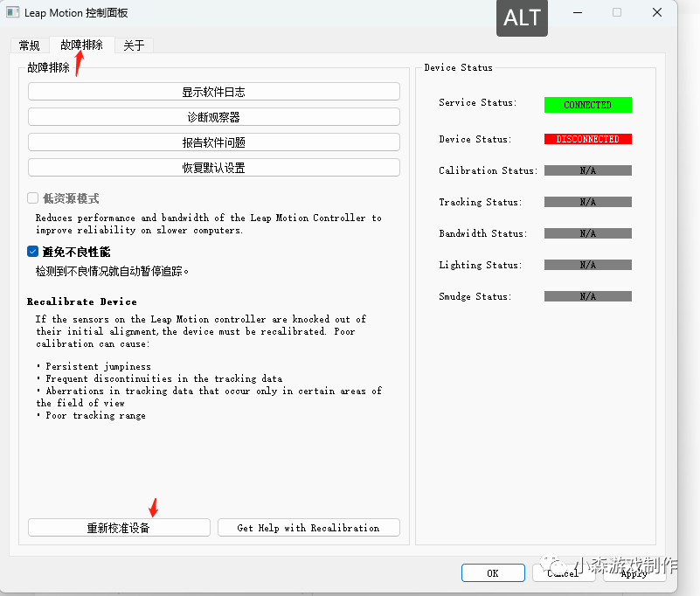Open 显示软件日志
Screen dimensions: 700x596
213,91
